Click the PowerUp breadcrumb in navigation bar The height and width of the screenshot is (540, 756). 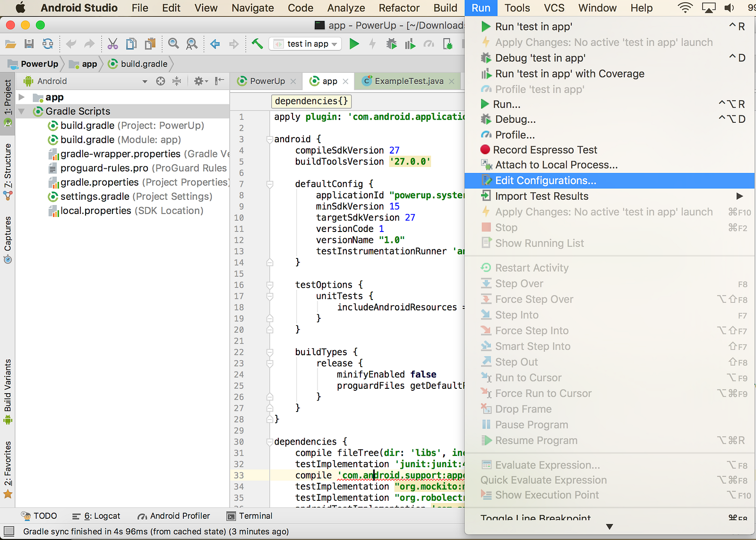coord(39,64)
